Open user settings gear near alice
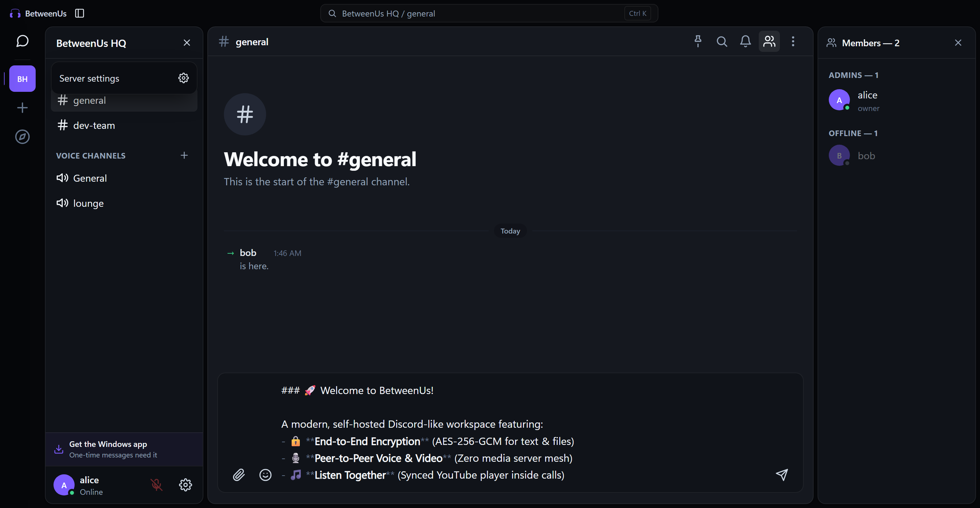This screenshot has width=980, height=508. (186, 485)
